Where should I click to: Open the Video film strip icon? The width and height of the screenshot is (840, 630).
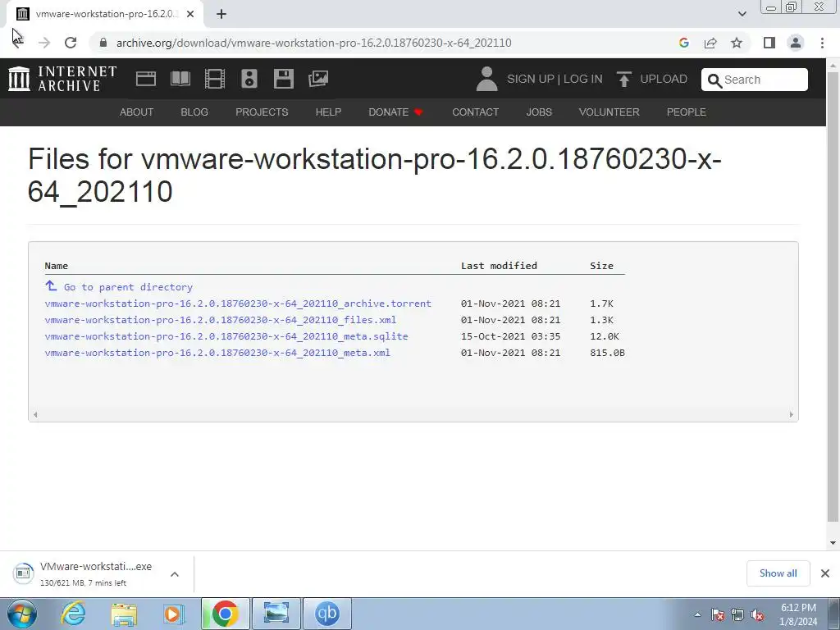pyautogui.click(x=215, y=79)
